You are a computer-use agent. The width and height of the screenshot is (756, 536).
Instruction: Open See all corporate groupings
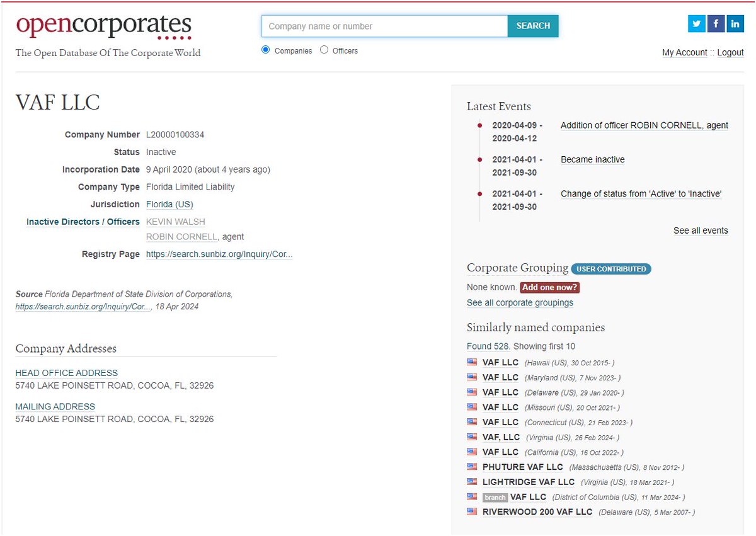520,302
